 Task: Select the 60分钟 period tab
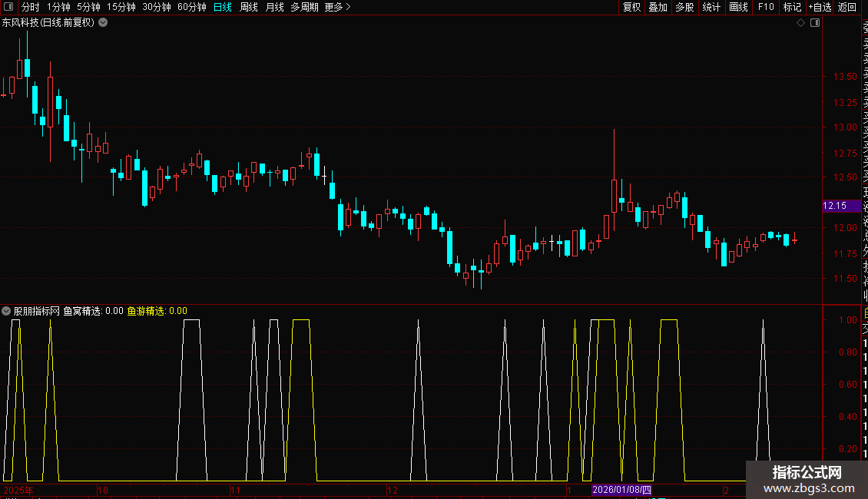191,7
